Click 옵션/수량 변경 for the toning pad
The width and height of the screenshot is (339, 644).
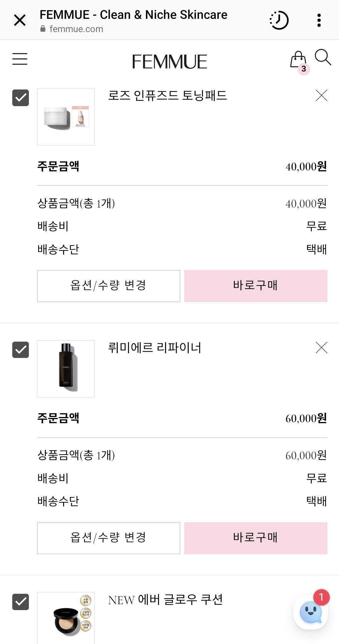click(x=109, y=286)
